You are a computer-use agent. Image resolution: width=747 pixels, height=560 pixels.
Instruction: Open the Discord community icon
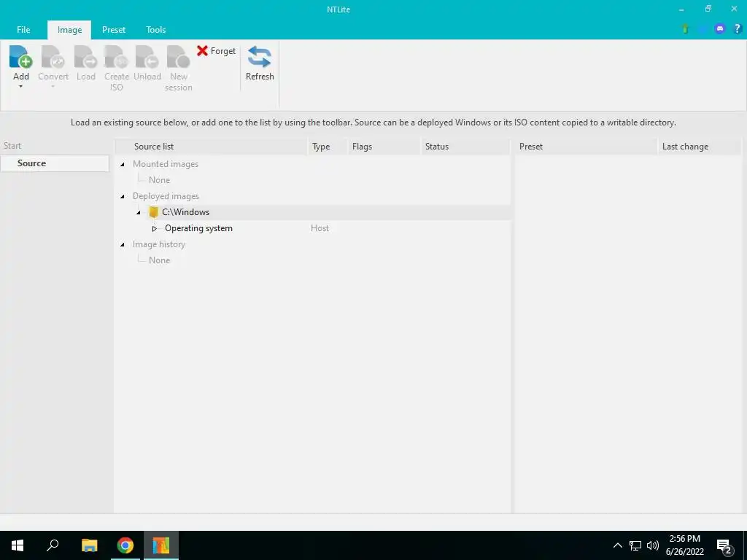click(x=720, y=29)
